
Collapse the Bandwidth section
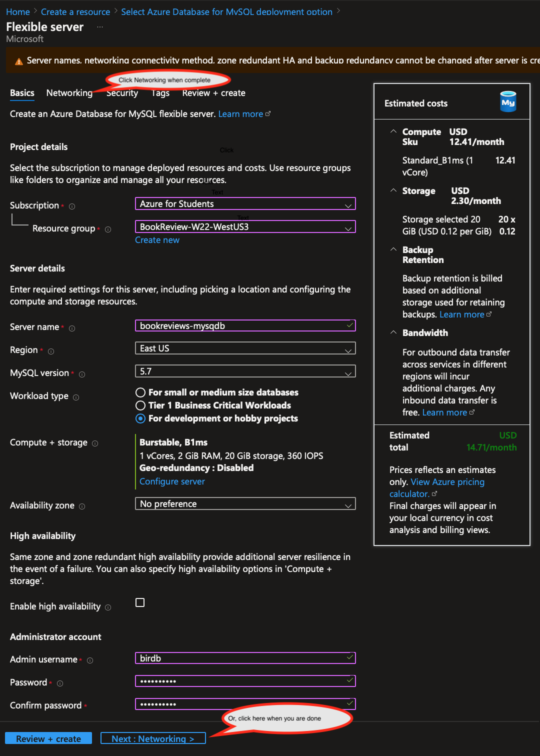click(x=393, y=332)
